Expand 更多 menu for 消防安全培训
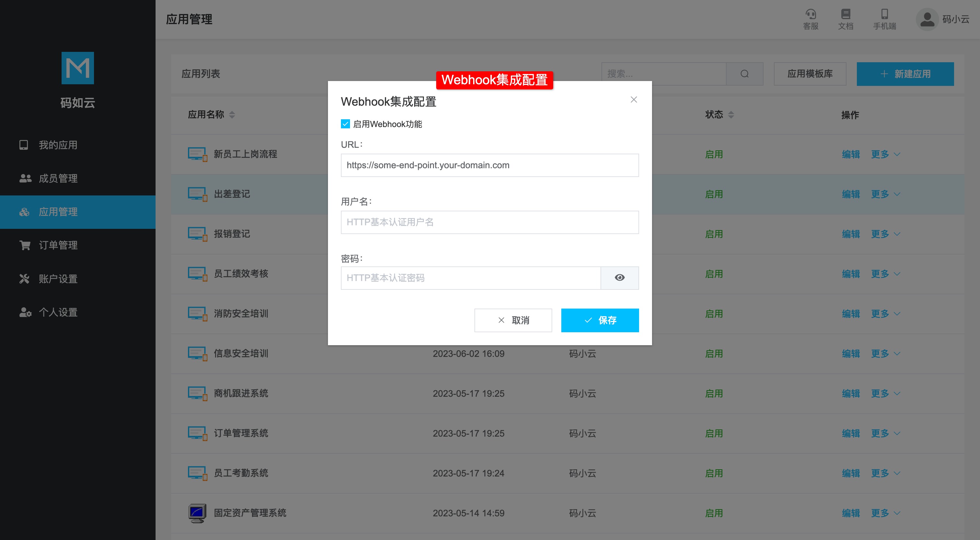This screenshot has width=980, height=540. tap(885, 313)
